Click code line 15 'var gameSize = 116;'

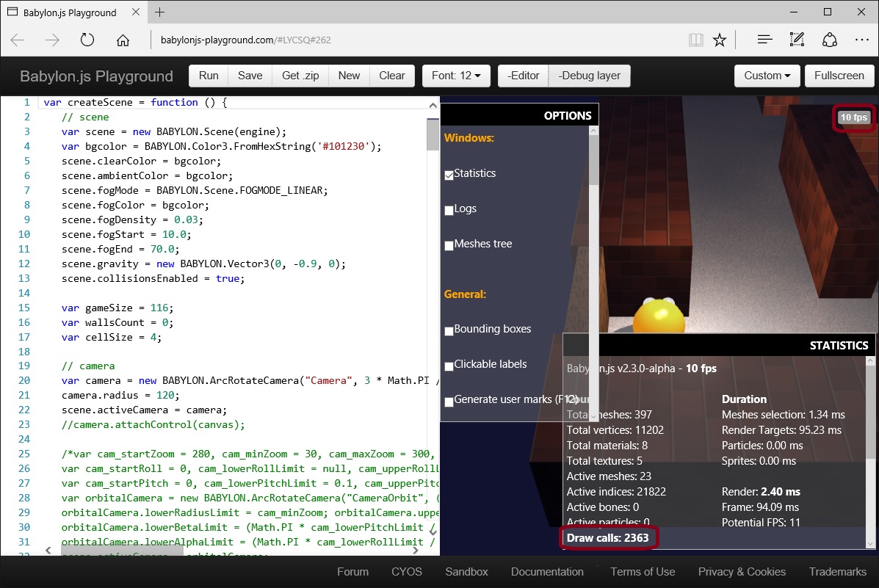tap(117, 308)
